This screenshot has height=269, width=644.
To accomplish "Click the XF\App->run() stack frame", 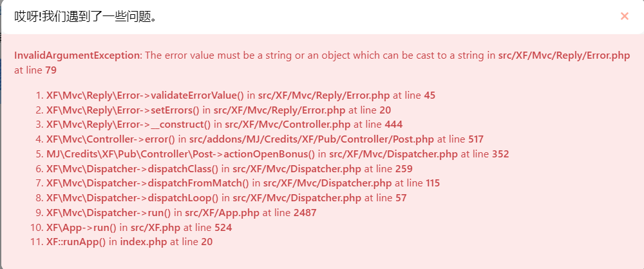I will tap(81, 228).
